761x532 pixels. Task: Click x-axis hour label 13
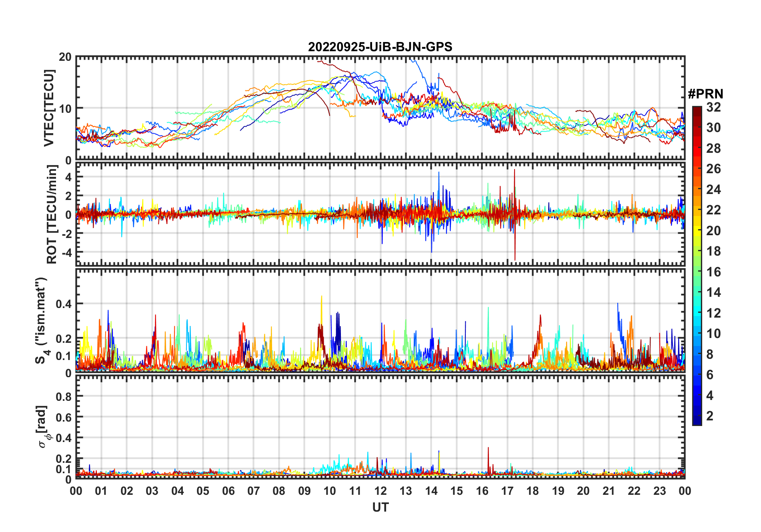coord(406,491)
